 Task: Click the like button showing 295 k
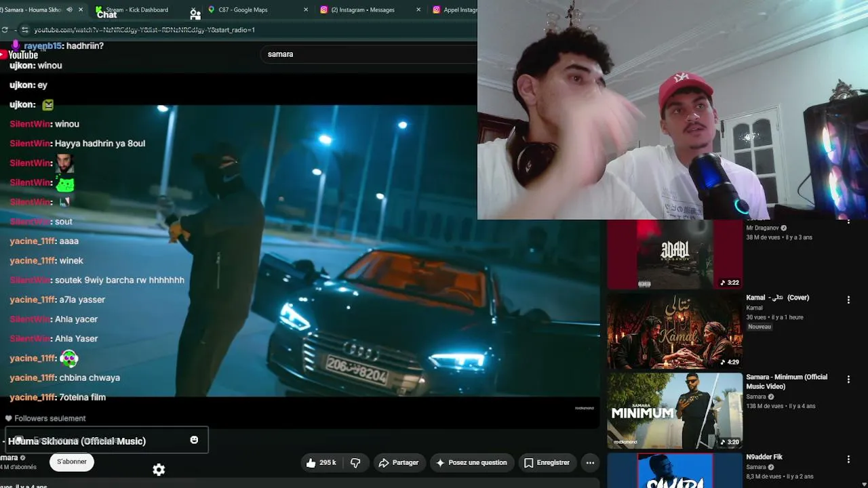coord(321,463)
